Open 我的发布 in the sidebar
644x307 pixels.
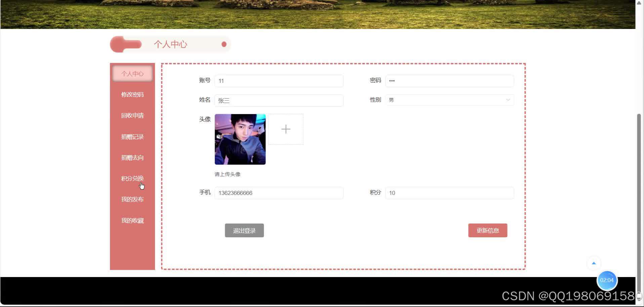click(x=132, y=199)
